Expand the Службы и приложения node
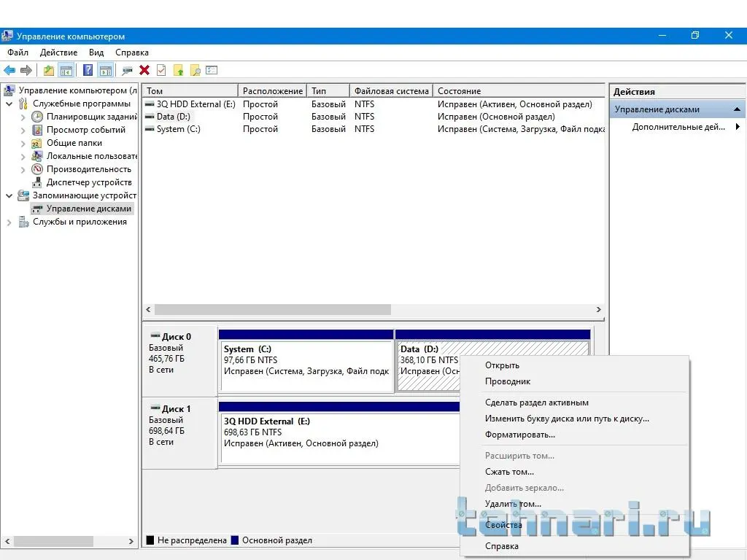Viewport: 747px width, 560px height. 9,222
